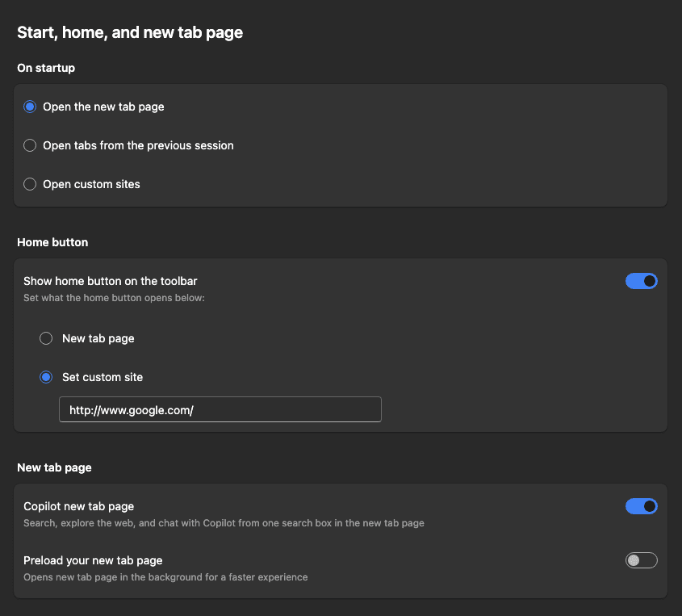Turn off the "Copilot new tab page" toggle
This screenshot has height=616, width=682.
coord(641,506)
